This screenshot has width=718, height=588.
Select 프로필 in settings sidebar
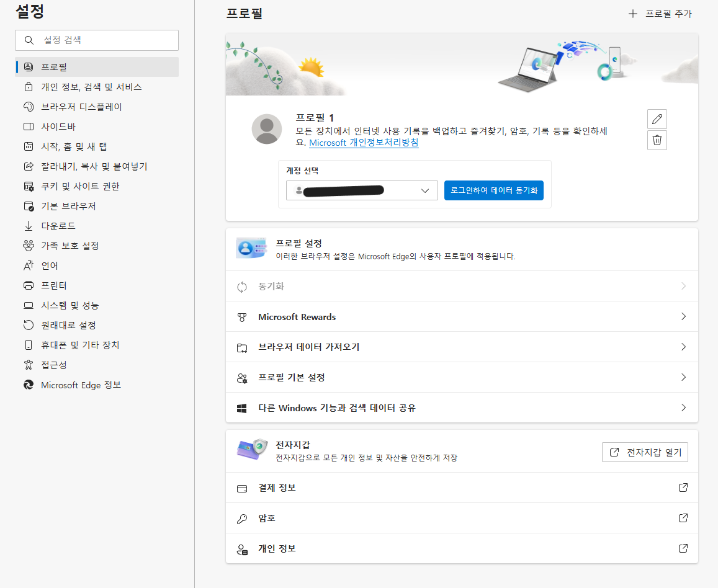(x=97, y=67)
